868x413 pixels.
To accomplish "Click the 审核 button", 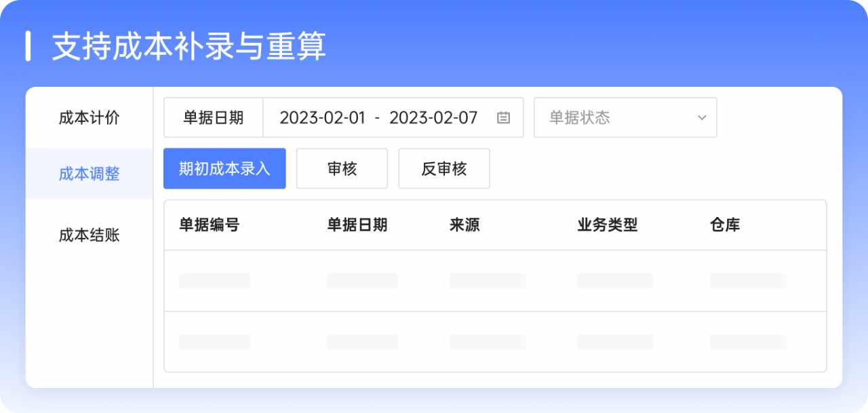I will coord(342,168).
